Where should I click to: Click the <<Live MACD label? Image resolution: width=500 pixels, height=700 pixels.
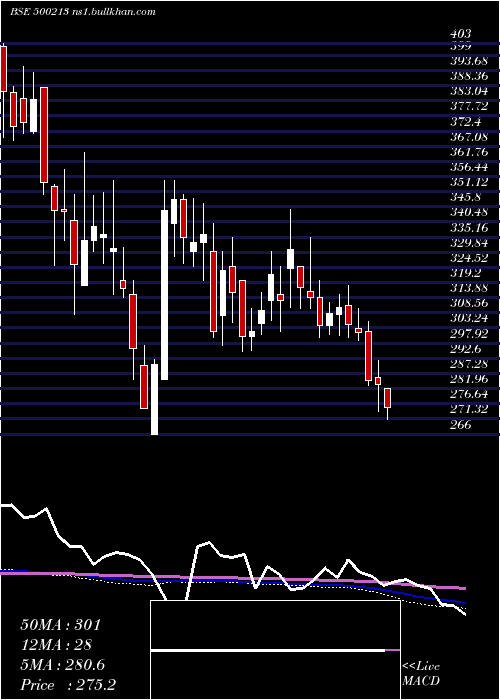click(421, 674)
